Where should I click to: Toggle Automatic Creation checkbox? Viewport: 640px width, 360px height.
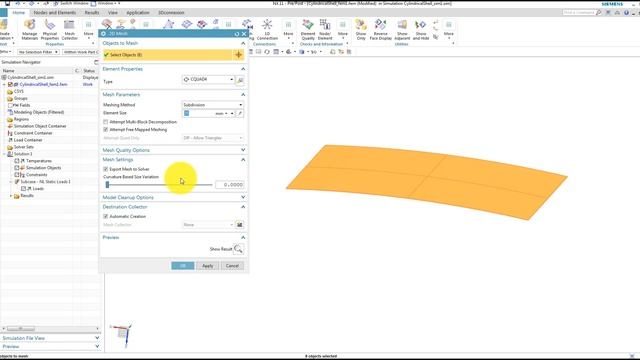(x=106, y=216)
